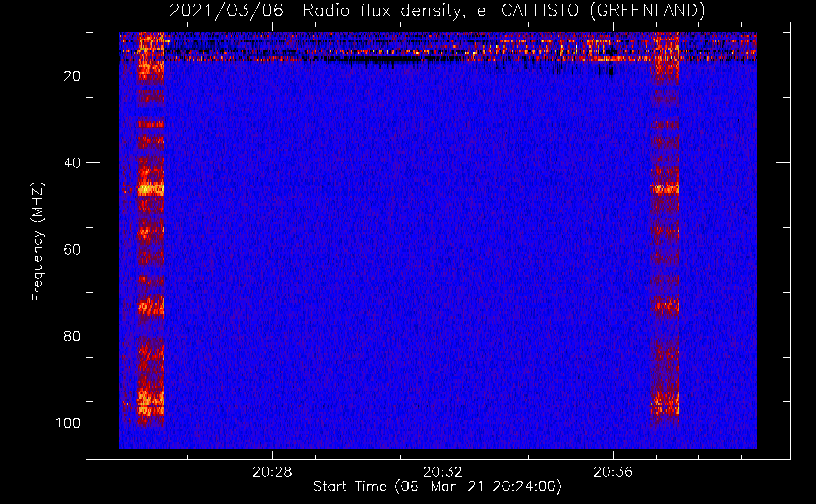This screenshot has width=816, height=504.
Task: Click the 60 MHz frequency tick label
Action: tap(72, 249)
